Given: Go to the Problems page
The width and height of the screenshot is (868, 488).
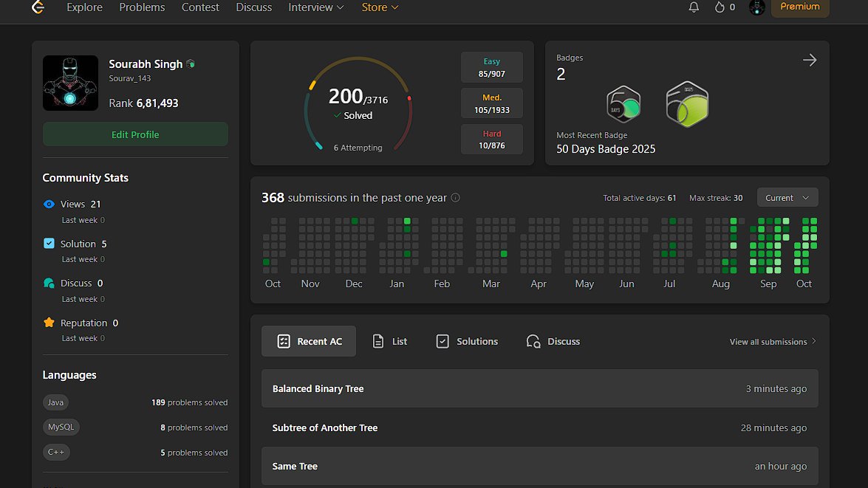Looking at the screenshot, I should [x=143, y=7].
